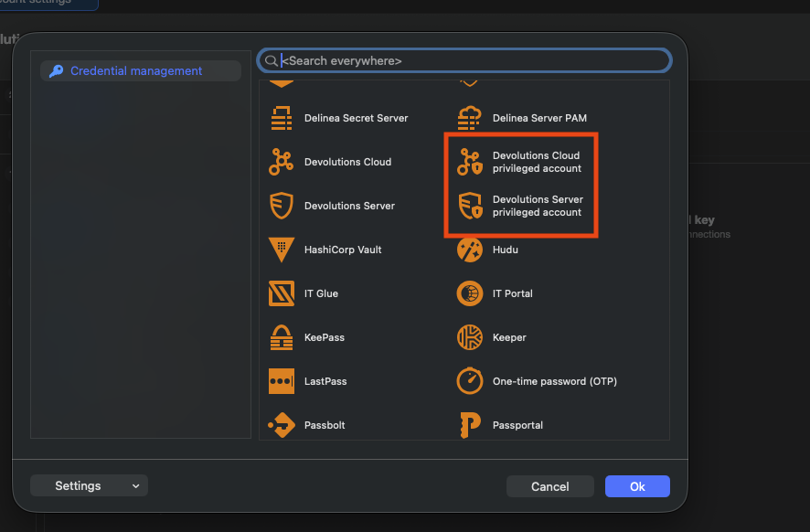The image size is (810, 532).
Task: Choose the HashiCorp Vault icon
Action: pos(282,250)
